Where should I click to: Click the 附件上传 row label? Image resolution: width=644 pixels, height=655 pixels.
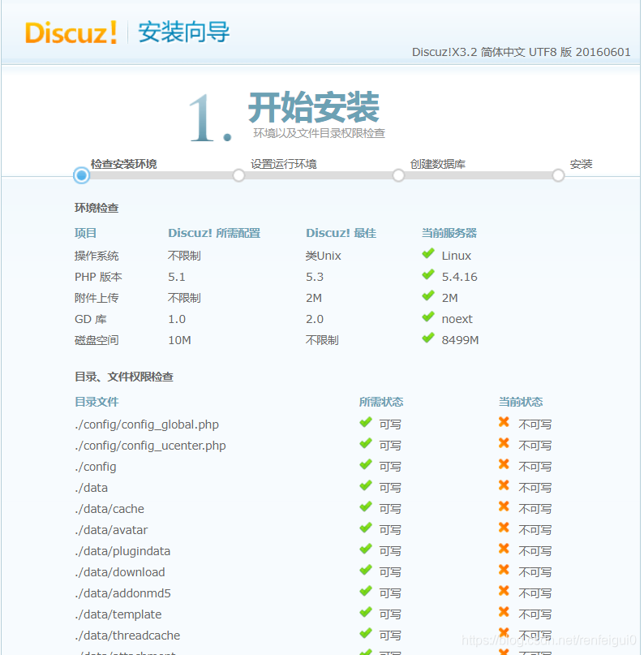pyautogui.click(x=97, y=298)
